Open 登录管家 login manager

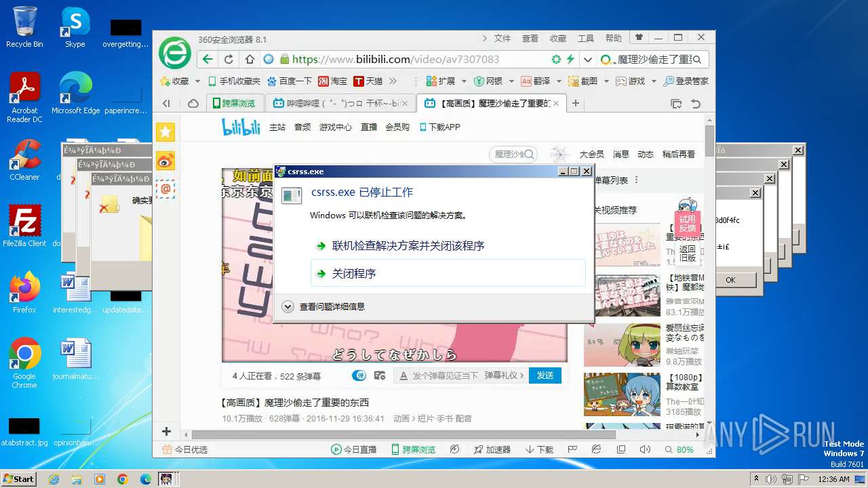686,81
